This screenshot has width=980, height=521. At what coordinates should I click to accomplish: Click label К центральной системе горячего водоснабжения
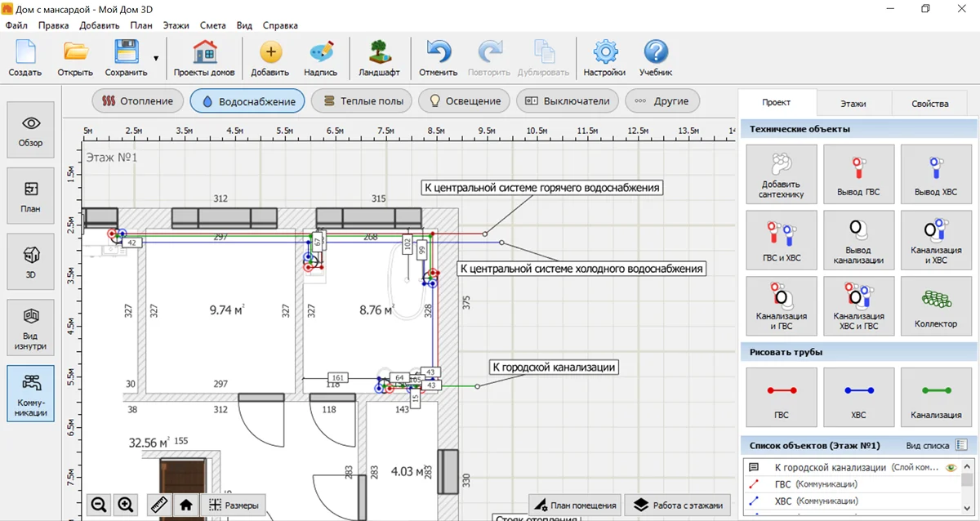[x=541, y=188]
